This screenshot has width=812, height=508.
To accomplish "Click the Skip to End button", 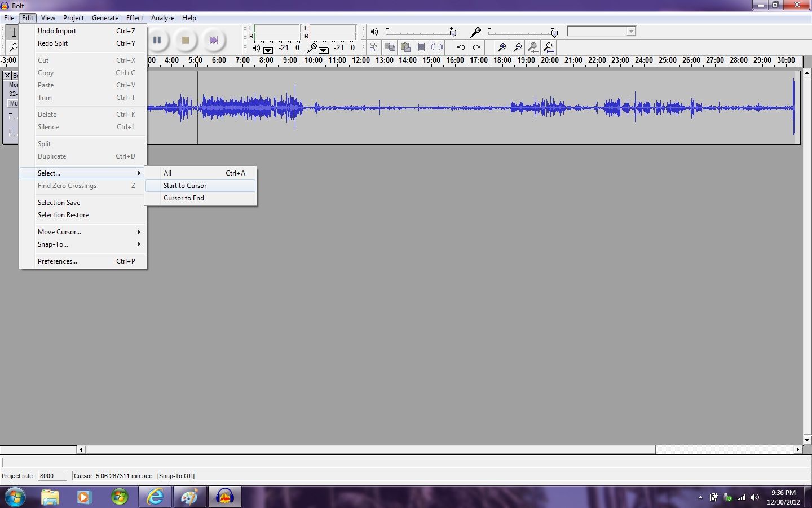I will coord(214,40).
